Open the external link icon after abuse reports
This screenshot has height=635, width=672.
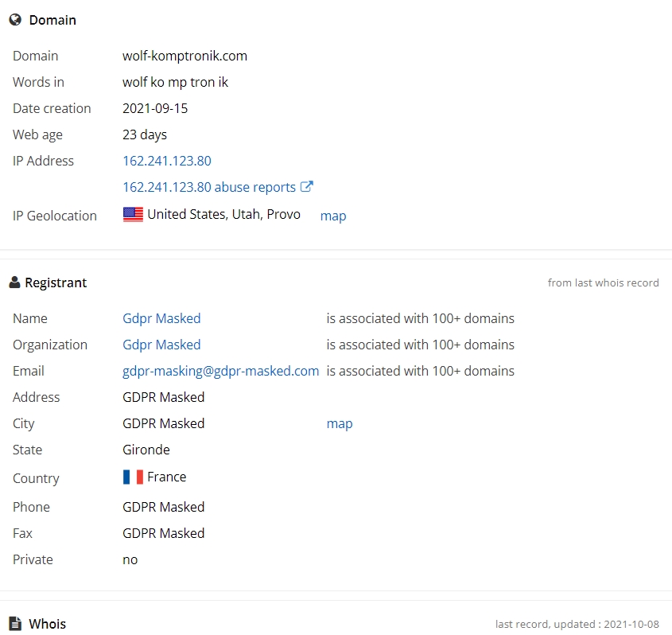pyautogui.click(x=306, y=186)
